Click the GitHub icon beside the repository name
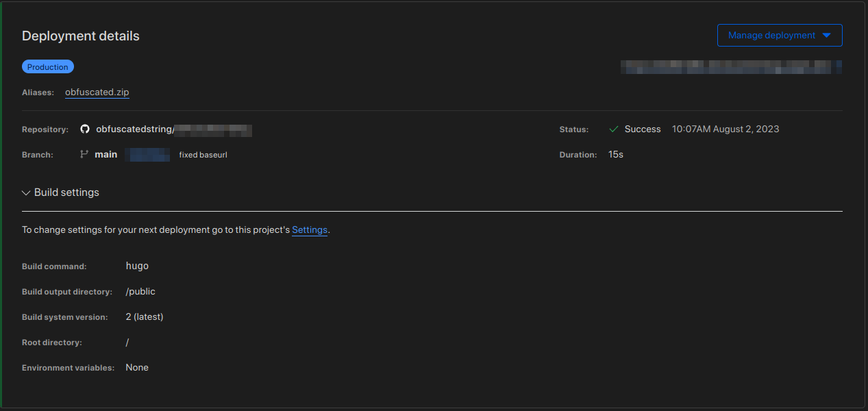 point(84,129)
